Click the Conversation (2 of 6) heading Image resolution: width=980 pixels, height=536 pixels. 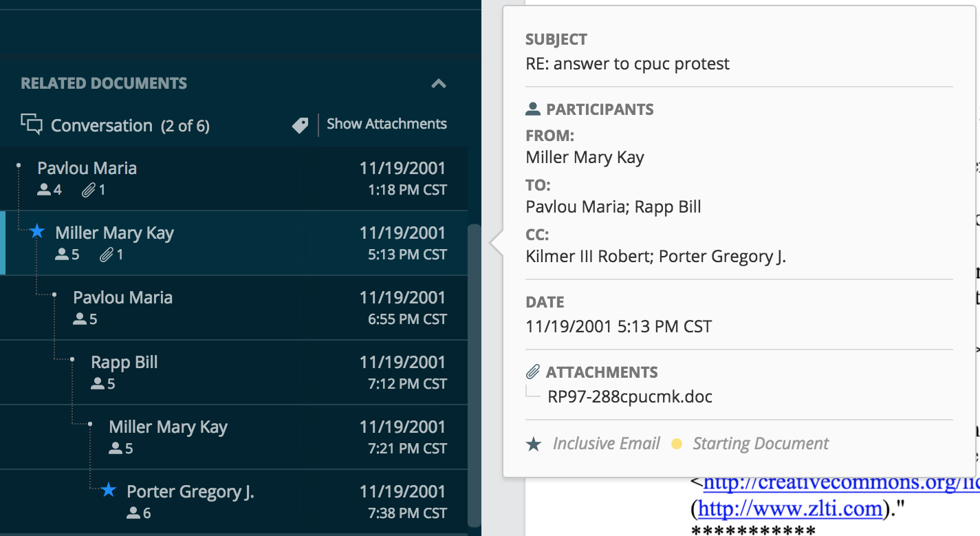[x=130, y=126]
